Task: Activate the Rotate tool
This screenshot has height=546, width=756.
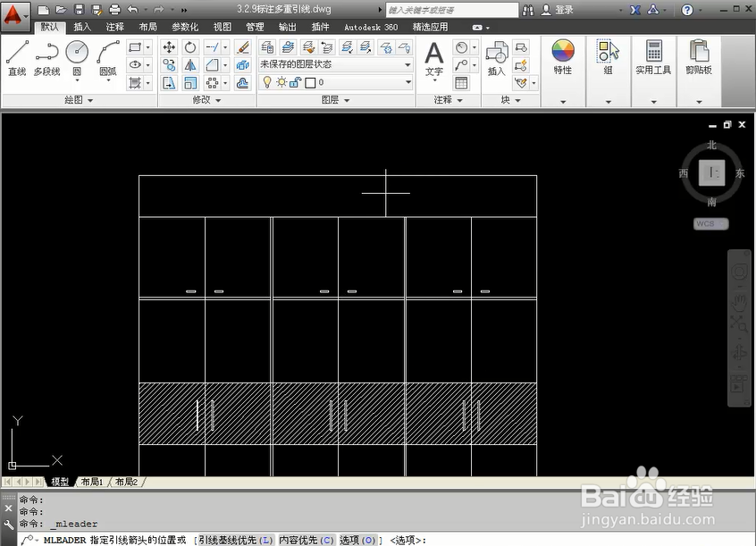Action: (x=190, y=47)
